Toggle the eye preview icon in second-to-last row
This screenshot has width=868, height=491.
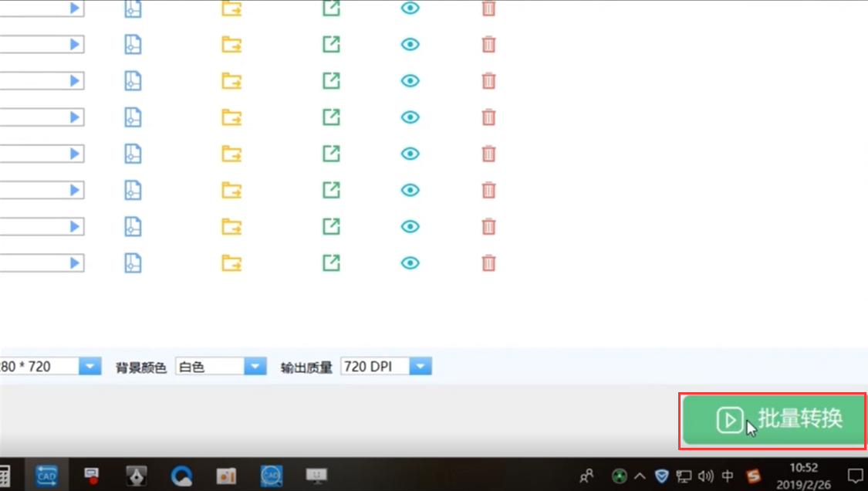coord(410,227)
